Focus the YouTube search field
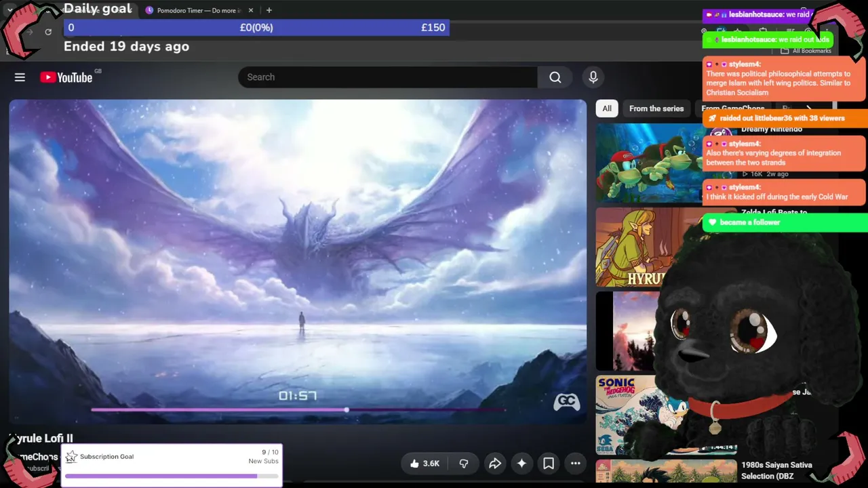Screen dimensions: 868x488 [x=388, y=77]
